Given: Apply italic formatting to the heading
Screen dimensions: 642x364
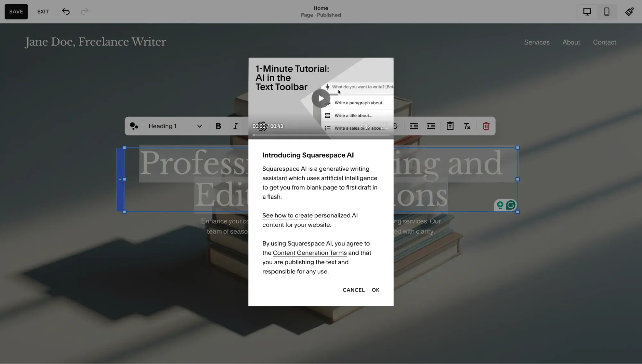Looking at the screenshot, I should (x=235, y=126).
